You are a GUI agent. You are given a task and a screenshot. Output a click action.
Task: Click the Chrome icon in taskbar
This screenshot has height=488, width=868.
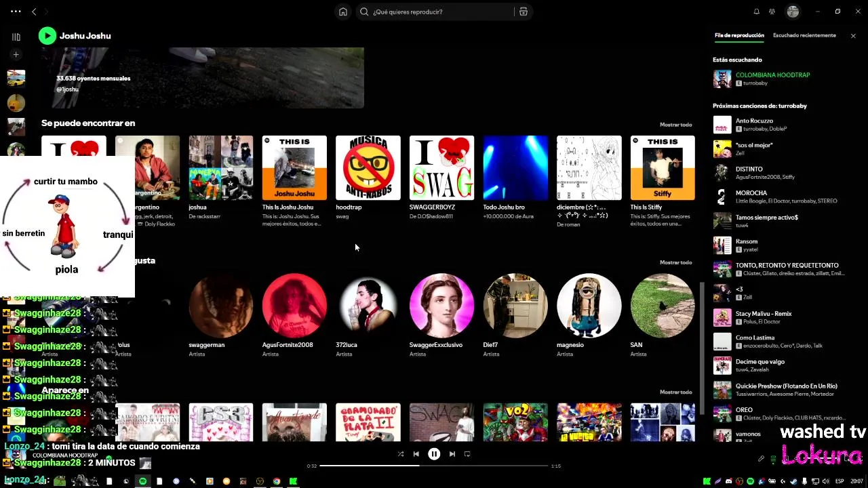tap(277, 481)
